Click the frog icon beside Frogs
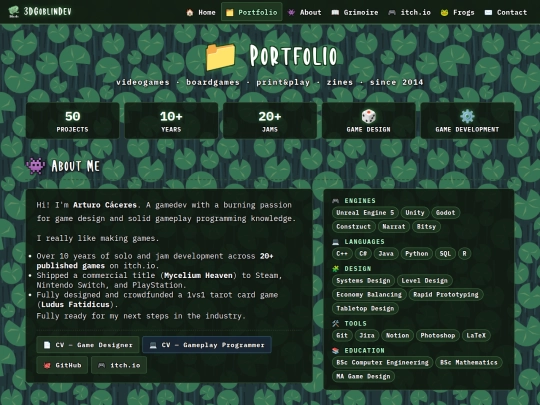Screen dimensions: 540x405 point(444,13)
